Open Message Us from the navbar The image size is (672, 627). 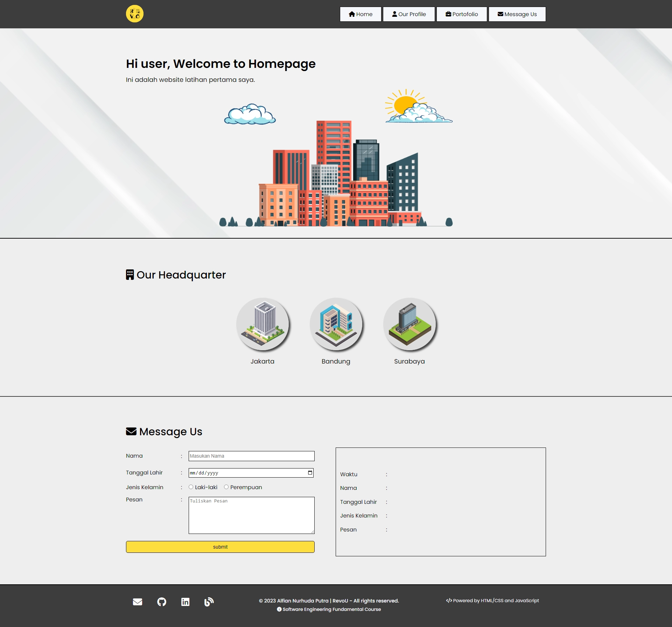[x=517, y=14]
